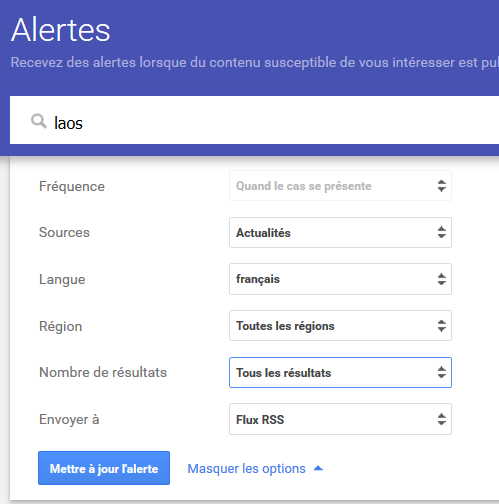499x504 pixels.
Task: Click Mettre à jour l'alerte button
Action: pos(104,468)
